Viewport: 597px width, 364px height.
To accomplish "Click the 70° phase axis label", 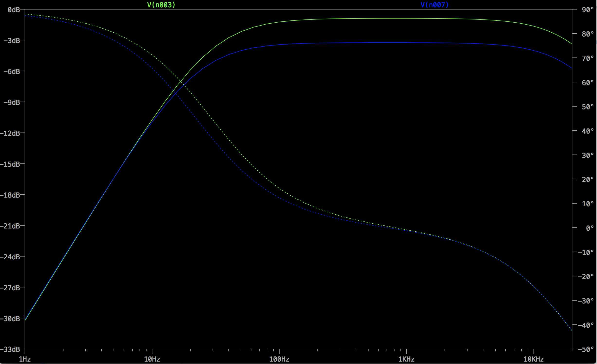I will (x=588, y=58).
